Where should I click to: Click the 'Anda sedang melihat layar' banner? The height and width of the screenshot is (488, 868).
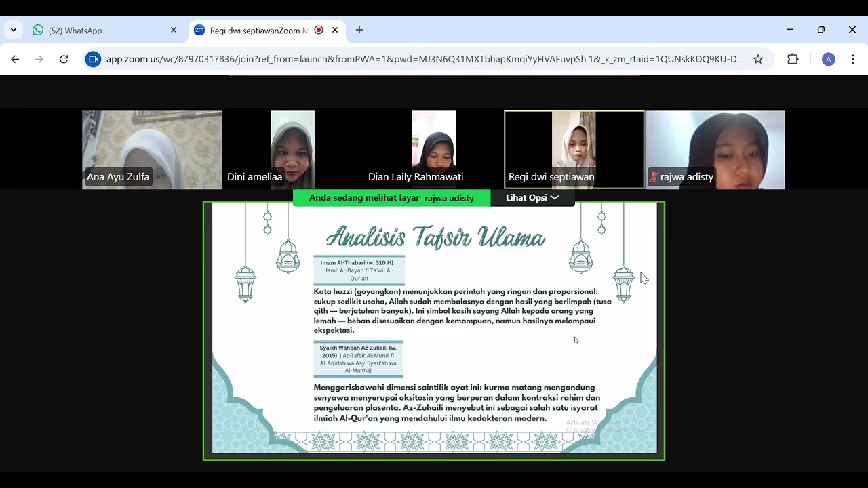(392, 197)
